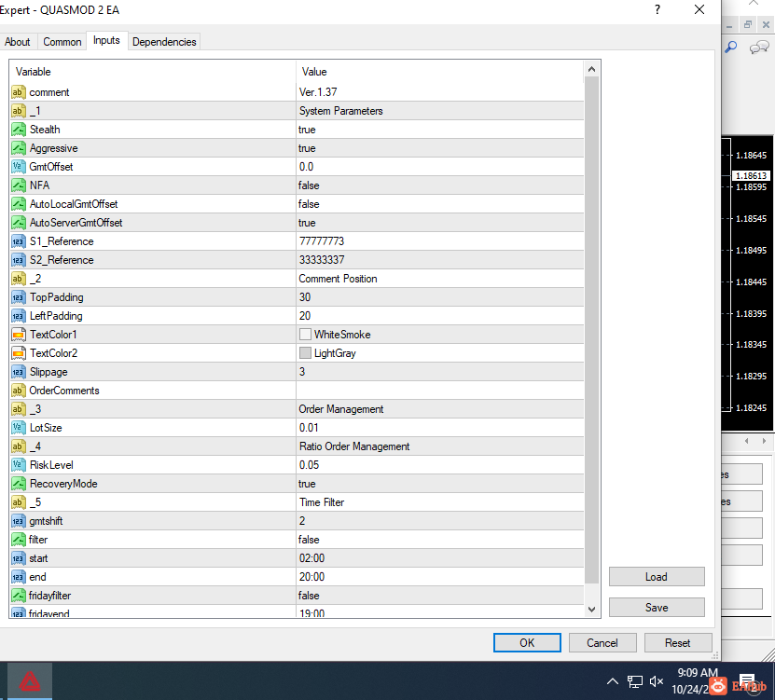Image resolution: width=775 pixels, height=700 pixels.
Task: Open the network tray icon
Action: (634, 681)
